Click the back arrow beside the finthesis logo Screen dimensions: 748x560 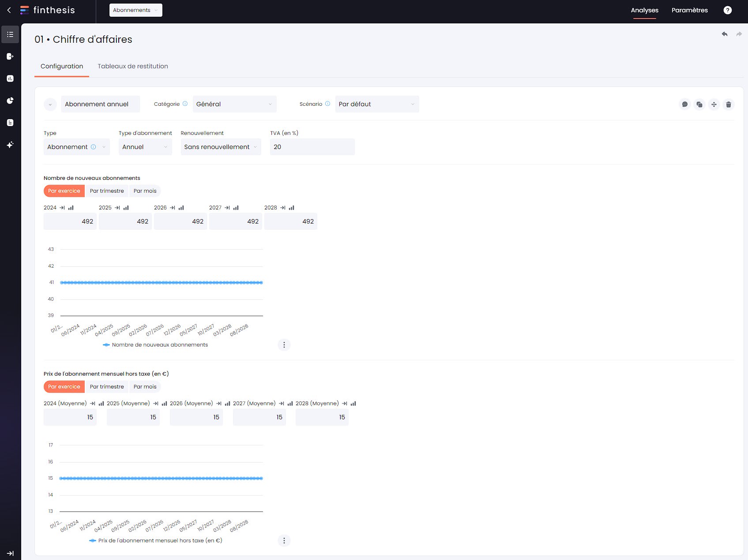tap(9, 10)
